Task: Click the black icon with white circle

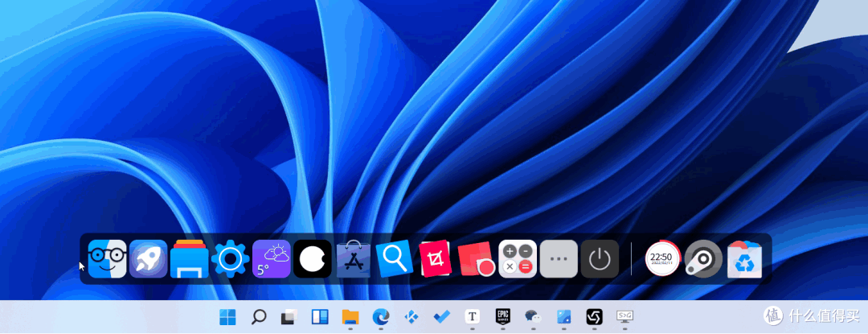Action: coord(312,258)
